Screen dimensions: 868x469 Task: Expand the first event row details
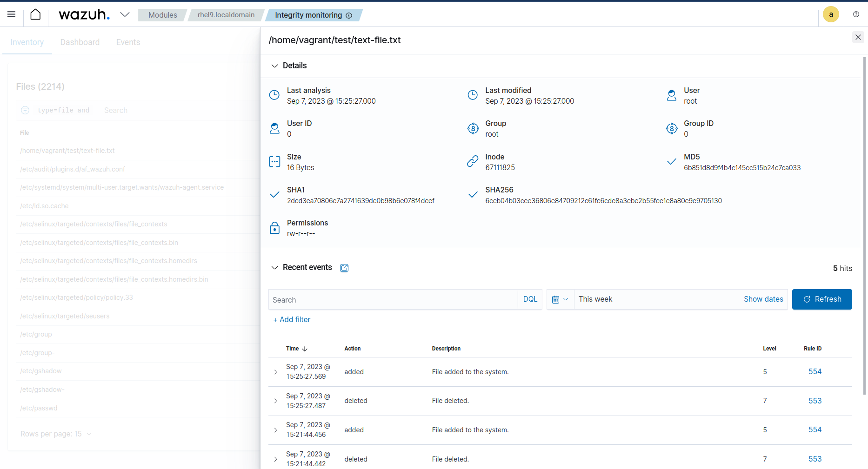point(275,372)
